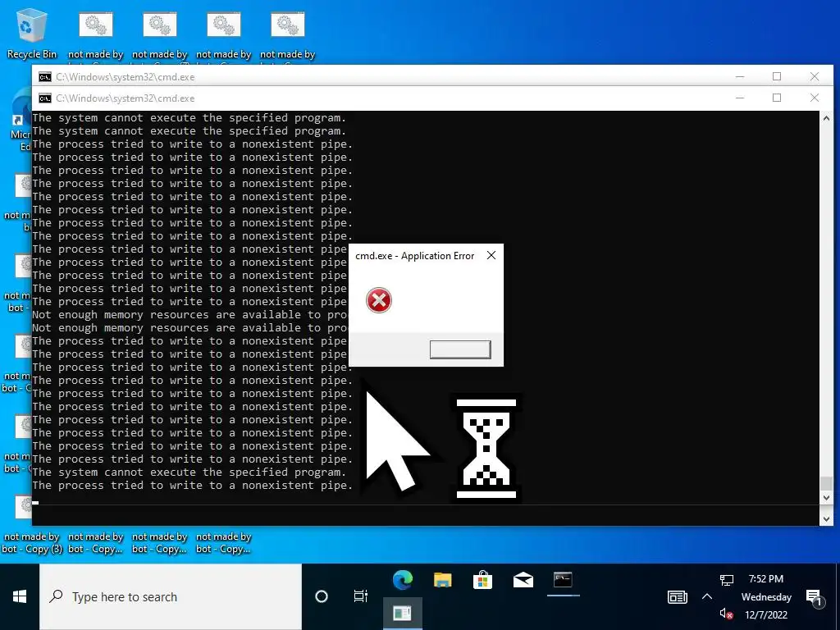The width and height of the screenshot is (840, 630).
Task: Minimize the back cmd.exe window
Action: pos(740,76)
